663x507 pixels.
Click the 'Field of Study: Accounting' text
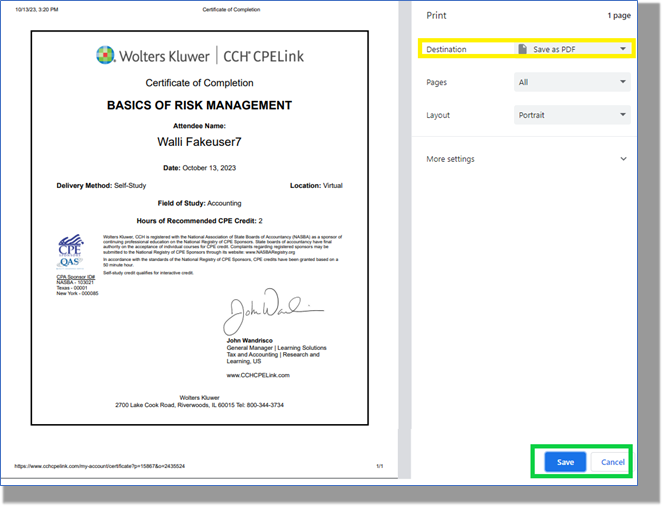200,203
